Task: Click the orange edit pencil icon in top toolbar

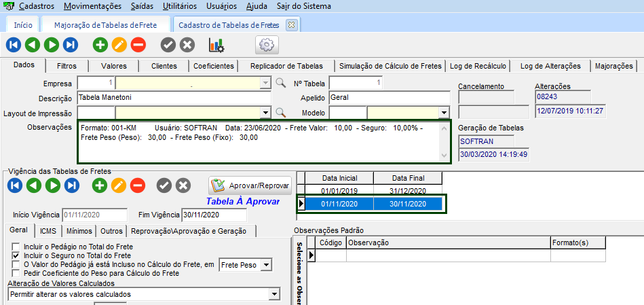Action: pyautogui.click(x=119, y=45)
